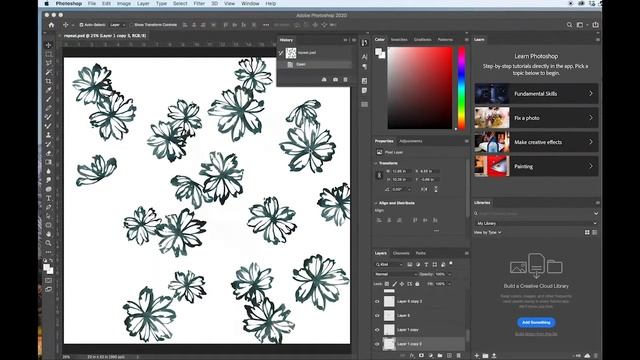Select the Clone Stamp tool
Viewport: 640px width, 360px height.
(49, 135)
